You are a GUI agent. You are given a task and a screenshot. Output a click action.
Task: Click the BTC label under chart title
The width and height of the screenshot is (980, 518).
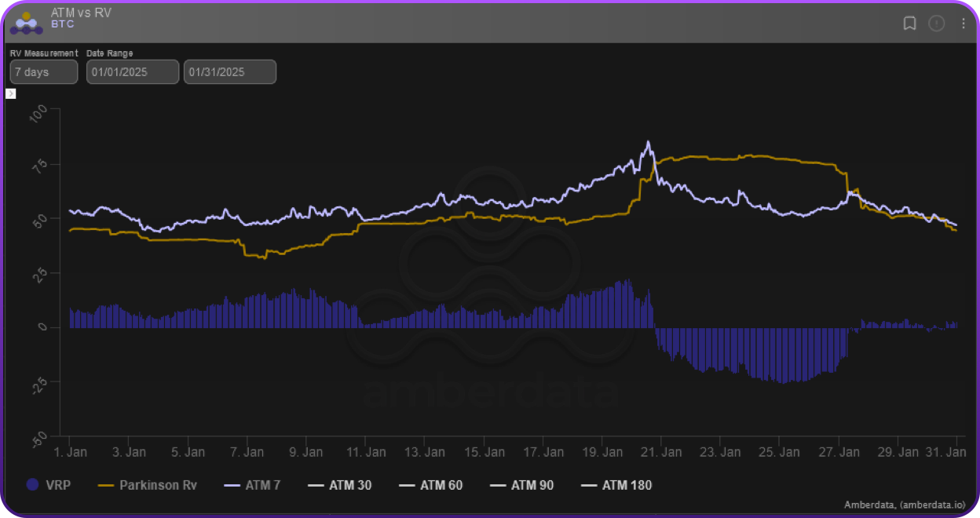[63, 24]
